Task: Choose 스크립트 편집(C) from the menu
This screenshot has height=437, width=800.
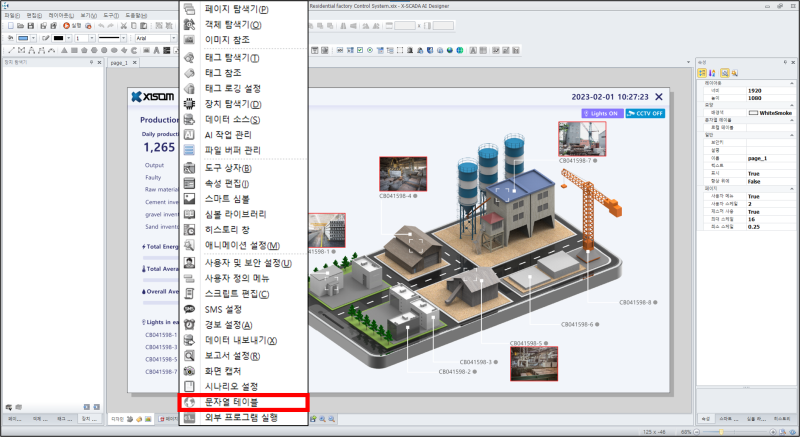Action: pyautogui.click(x=243, y=294)
